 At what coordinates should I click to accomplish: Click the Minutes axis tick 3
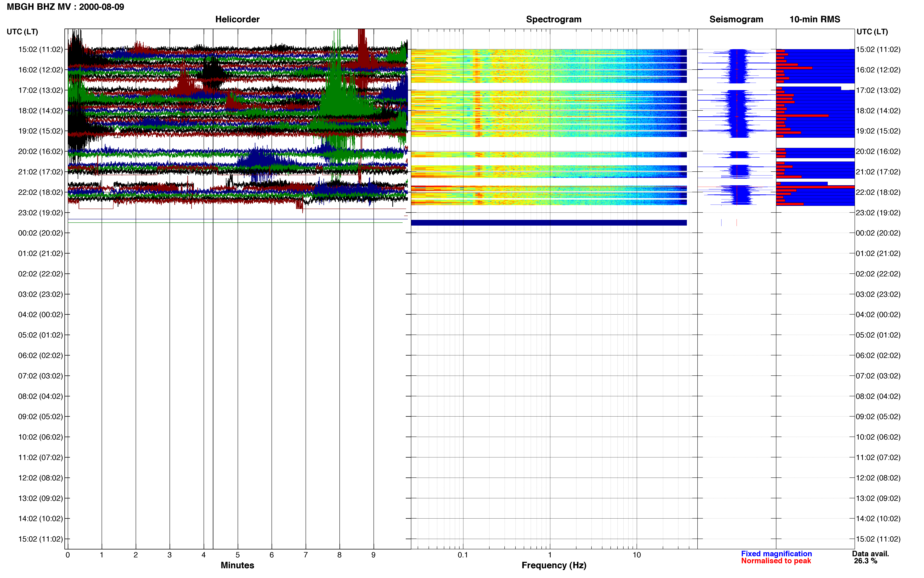(x=170, y=555)
